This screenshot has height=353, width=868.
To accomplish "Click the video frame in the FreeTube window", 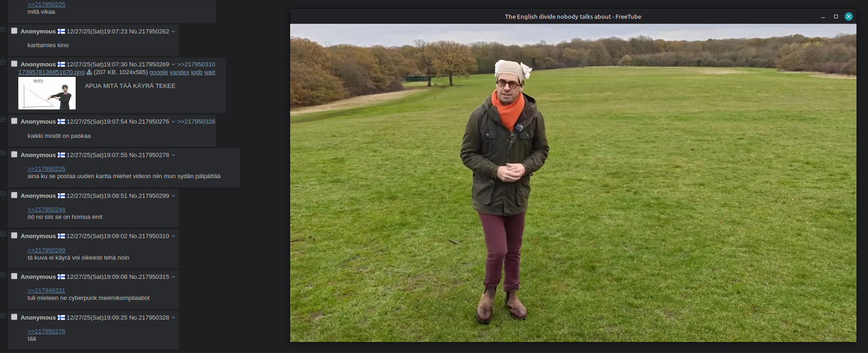I will pyautogui.click(x=573, y=183).
